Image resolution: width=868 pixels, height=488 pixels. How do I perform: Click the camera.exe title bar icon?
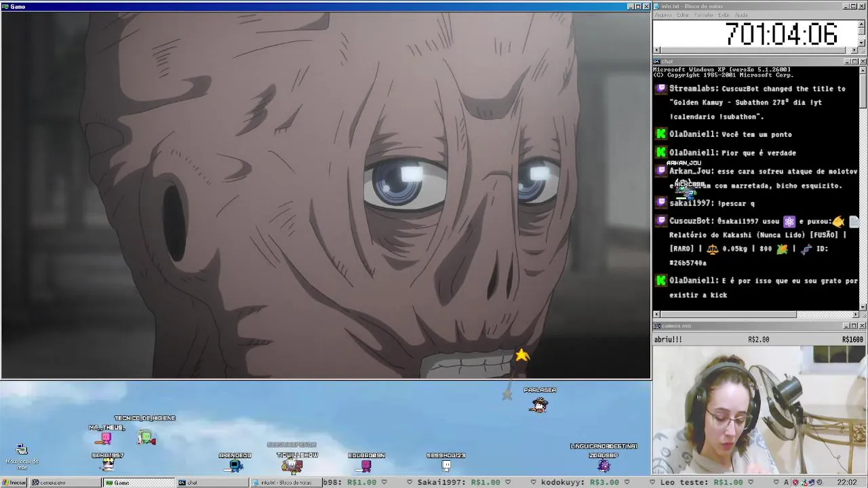click(x=657, y=326)
